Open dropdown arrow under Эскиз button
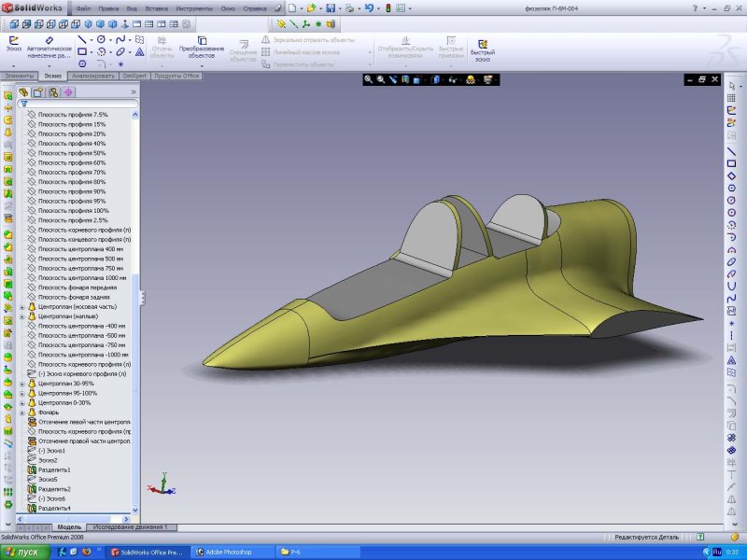This screenshot has height=560, width=747. click(x=14, y=65)
